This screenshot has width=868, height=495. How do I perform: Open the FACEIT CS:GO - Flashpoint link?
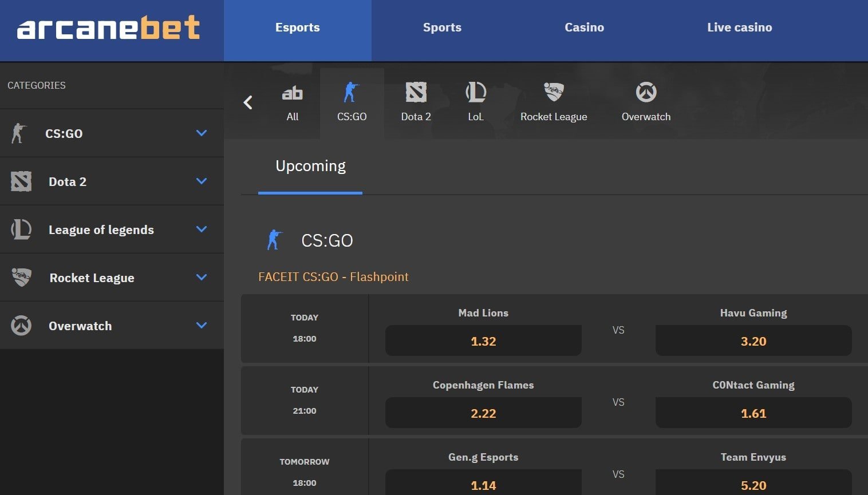[333, 276]
